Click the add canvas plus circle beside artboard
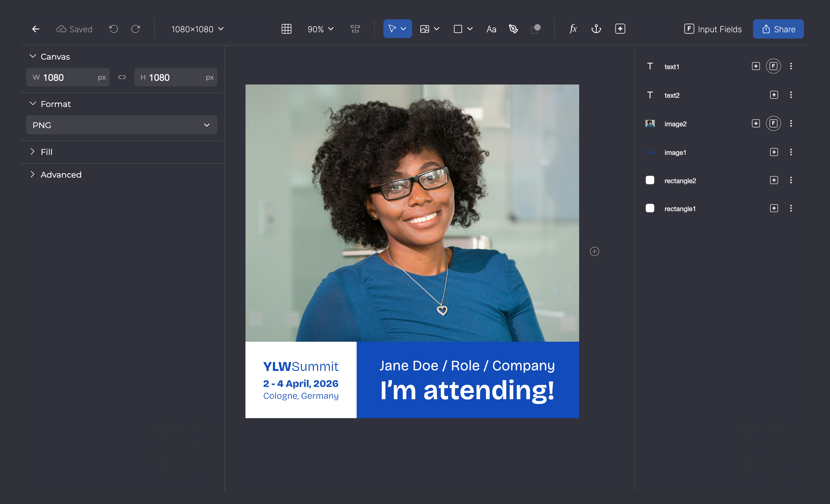 click(595, 251)
